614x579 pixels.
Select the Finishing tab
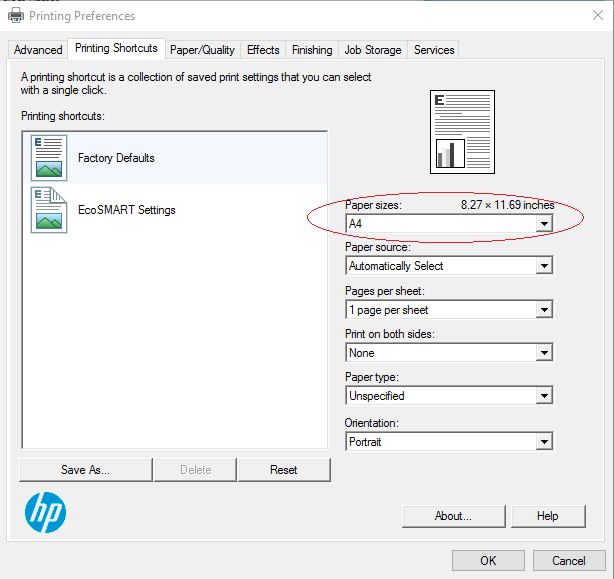click(312, 50)
